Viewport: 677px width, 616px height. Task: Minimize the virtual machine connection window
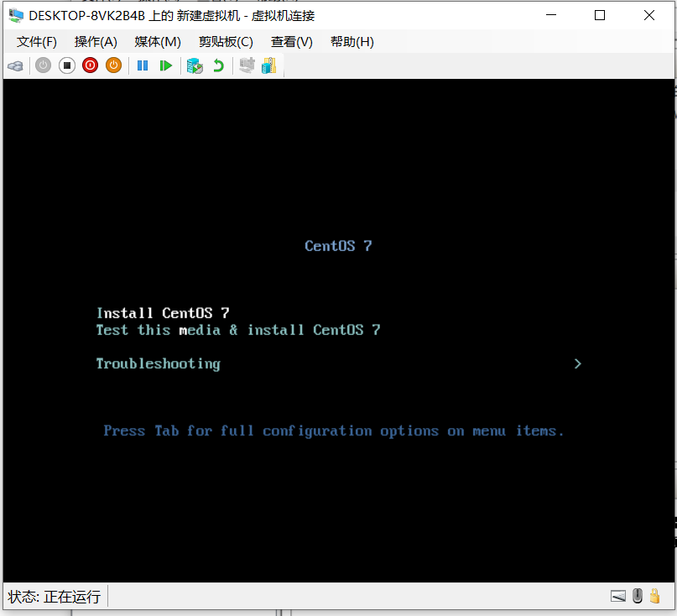click(551, 16)
